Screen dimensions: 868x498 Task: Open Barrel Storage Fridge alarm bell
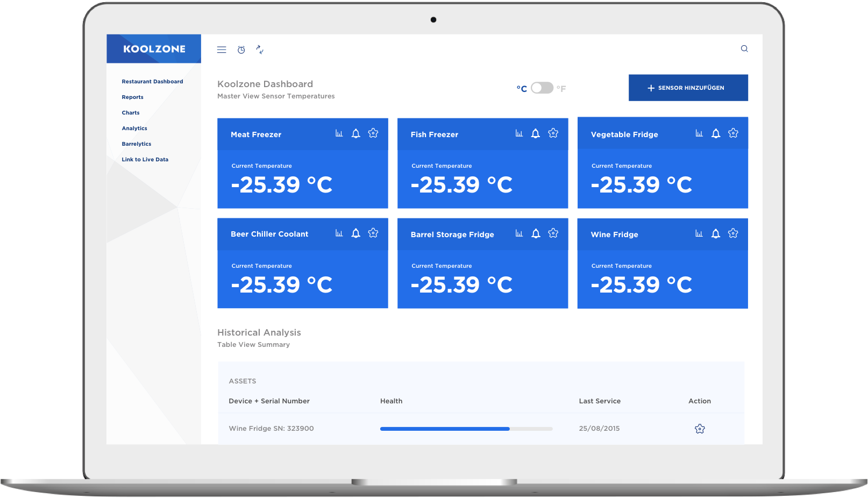click(536, 233)
